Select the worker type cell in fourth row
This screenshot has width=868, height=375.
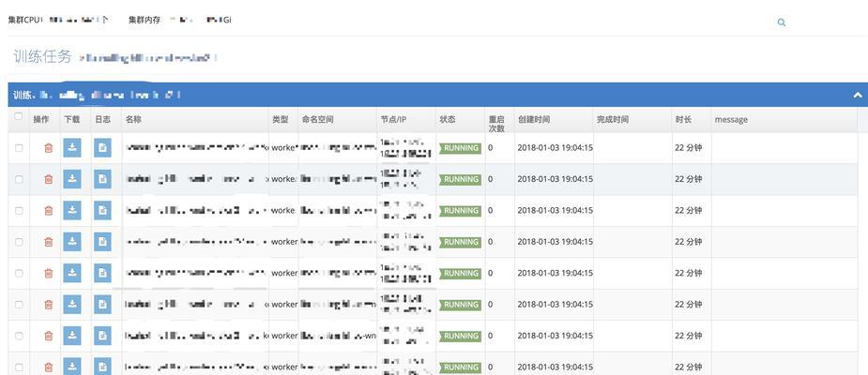pos(284,242)
